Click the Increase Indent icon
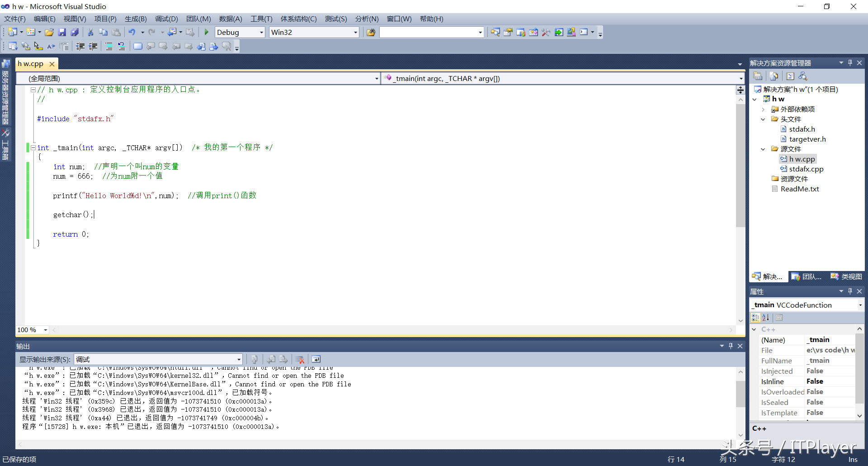Screen dimensions: 868x466 pos(93,46)
